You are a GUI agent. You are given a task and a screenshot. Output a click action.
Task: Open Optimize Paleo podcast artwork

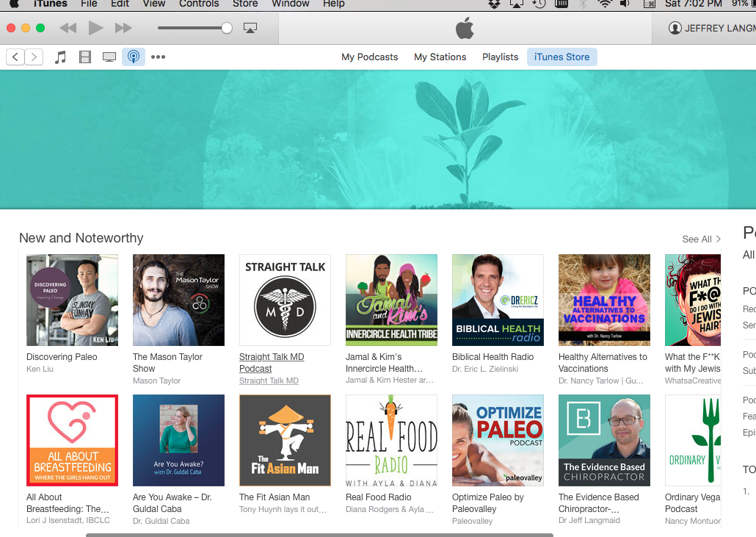[x=498, y=440]
